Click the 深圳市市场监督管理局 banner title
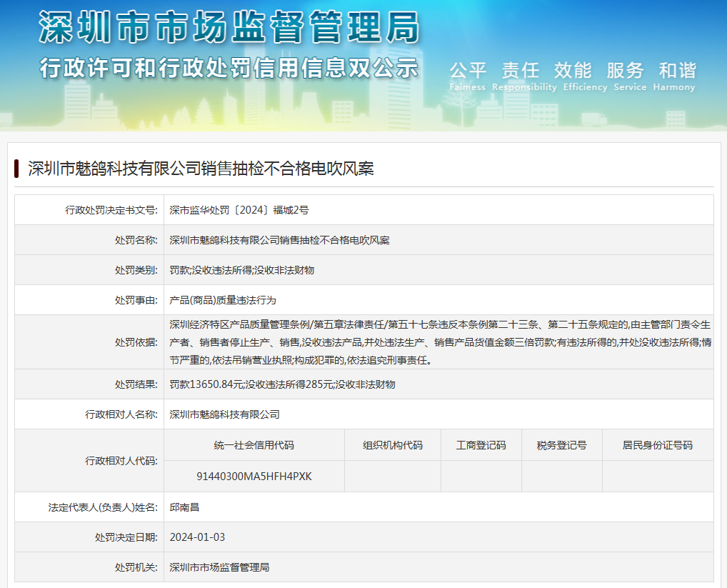This screenshot has height=588, width=727. coord(229,27)
